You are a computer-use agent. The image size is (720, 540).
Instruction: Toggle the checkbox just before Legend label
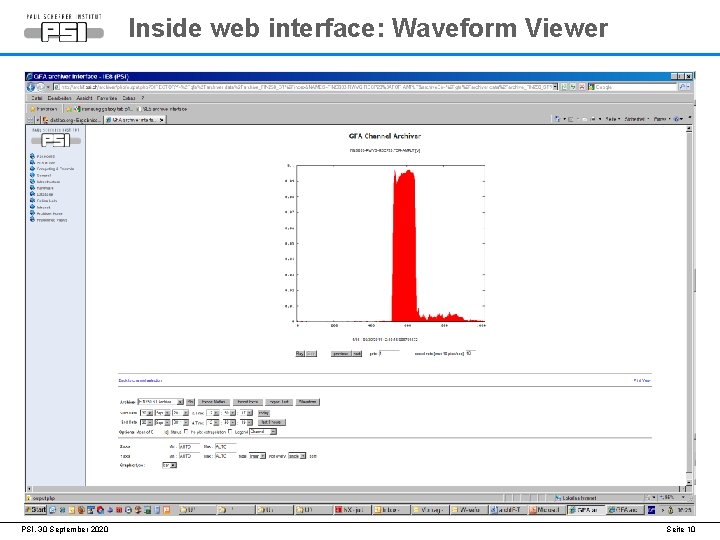point(230,432)
